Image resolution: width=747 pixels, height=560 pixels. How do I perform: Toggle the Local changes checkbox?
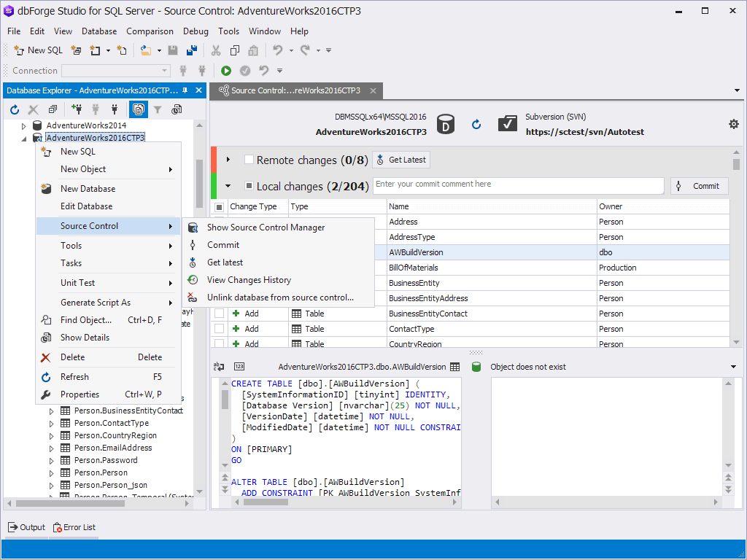pos(249,186)
